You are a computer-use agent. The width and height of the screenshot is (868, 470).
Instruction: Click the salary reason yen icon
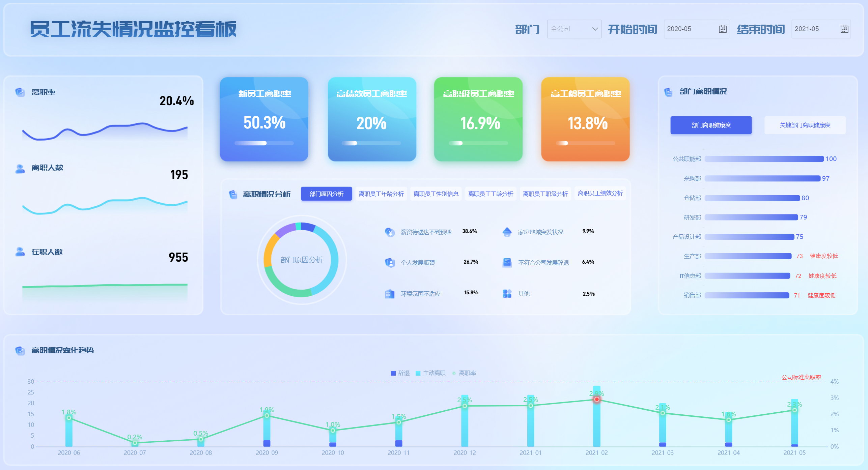coord(390,232)
